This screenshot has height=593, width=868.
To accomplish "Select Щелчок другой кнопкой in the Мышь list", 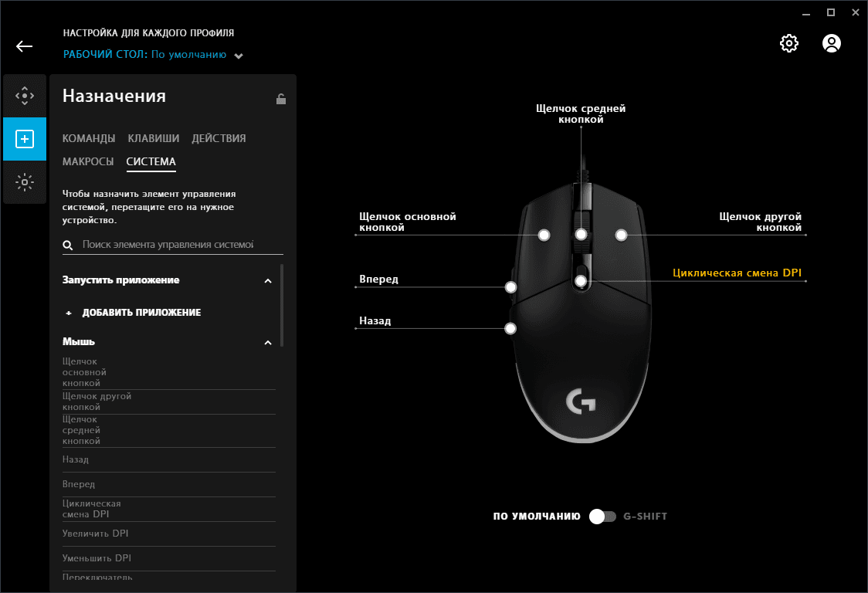I will point(169,402).
